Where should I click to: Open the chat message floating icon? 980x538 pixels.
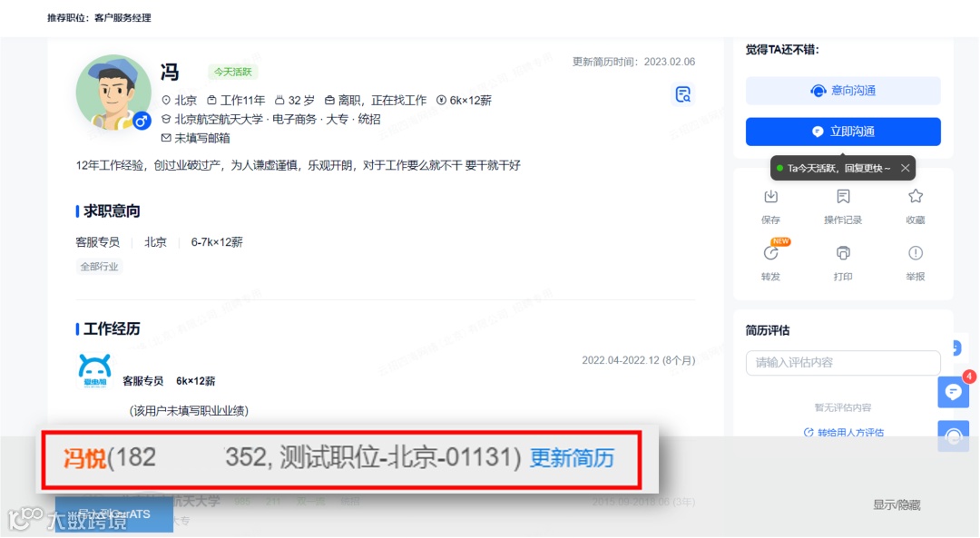953,392
